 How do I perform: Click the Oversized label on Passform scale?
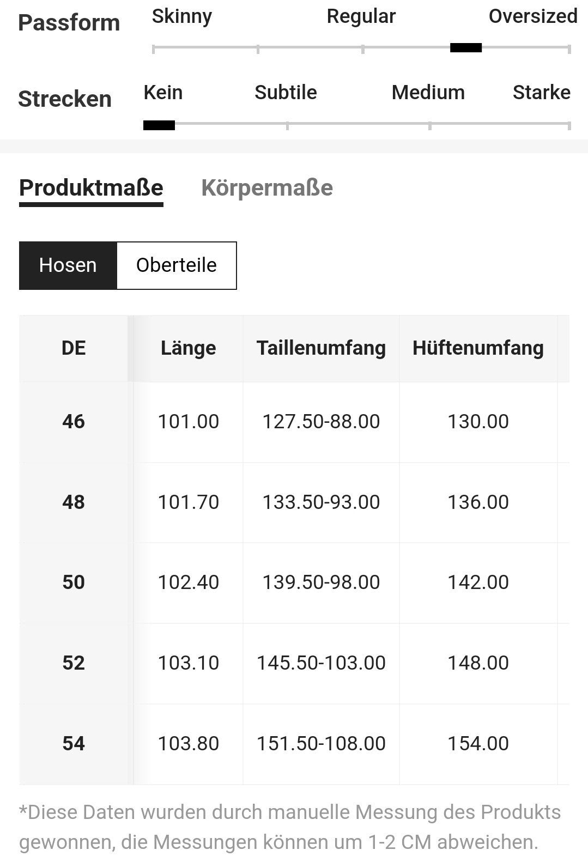[533, 16]
